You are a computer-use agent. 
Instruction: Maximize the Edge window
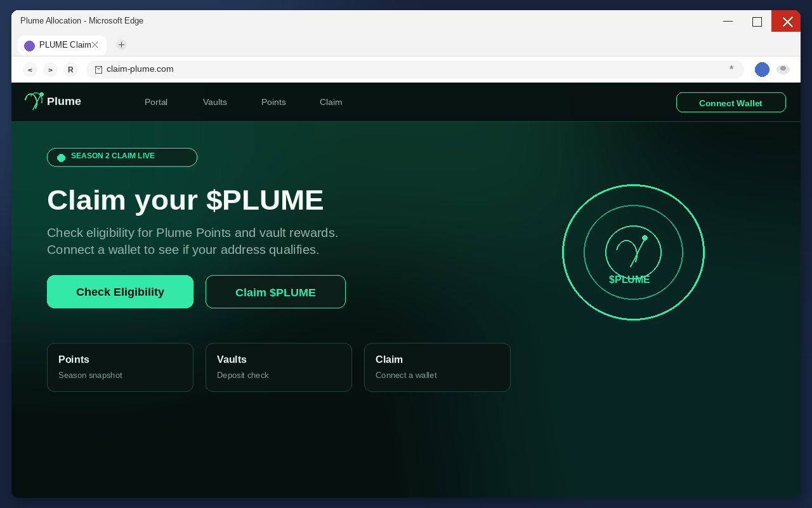(x=757, y=21)
